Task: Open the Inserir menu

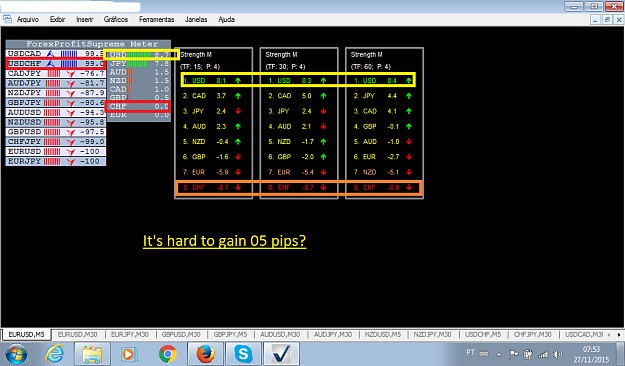Action: pyautogui.click(x=85, y=19)
